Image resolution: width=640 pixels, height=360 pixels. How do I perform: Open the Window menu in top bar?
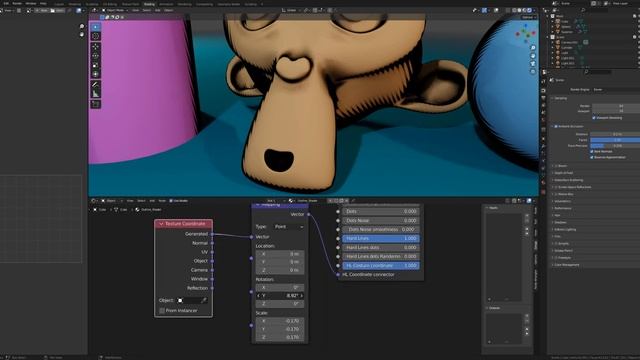31,3
